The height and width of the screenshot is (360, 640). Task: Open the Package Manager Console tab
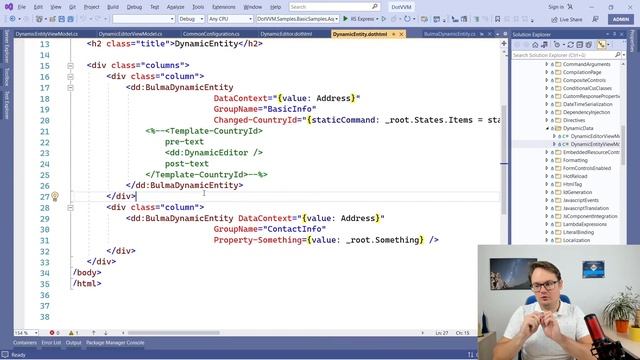coord(115,343)
